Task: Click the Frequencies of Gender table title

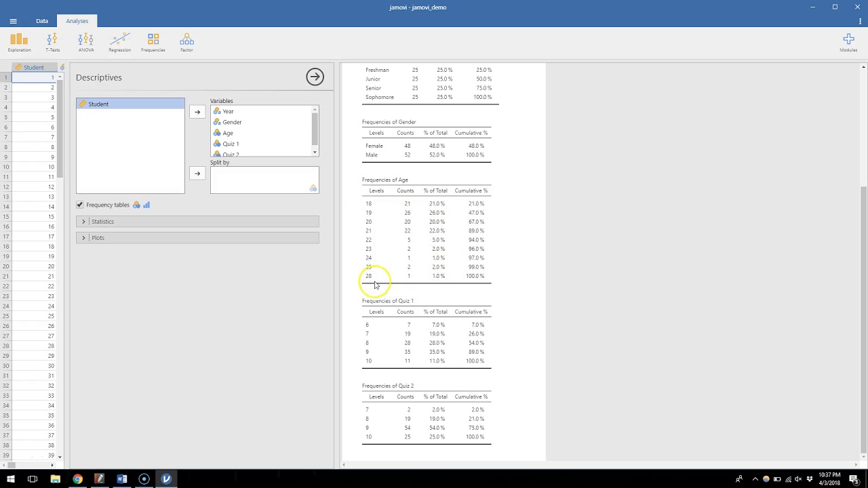Action: (389, 122)
